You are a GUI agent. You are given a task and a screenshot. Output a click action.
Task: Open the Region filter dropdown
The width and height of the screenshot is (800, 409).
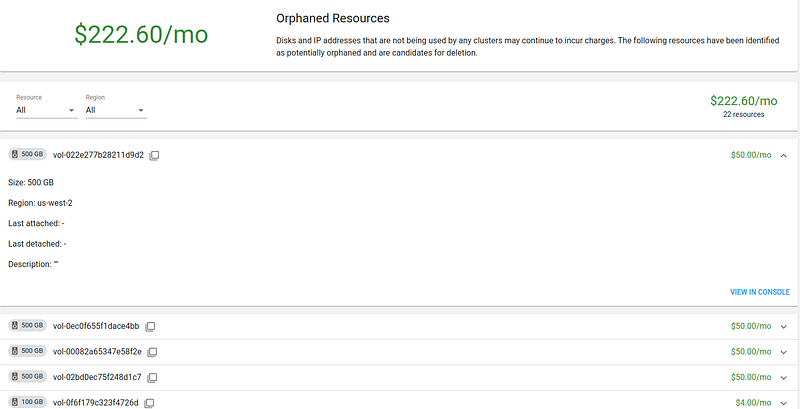point(116,110)
